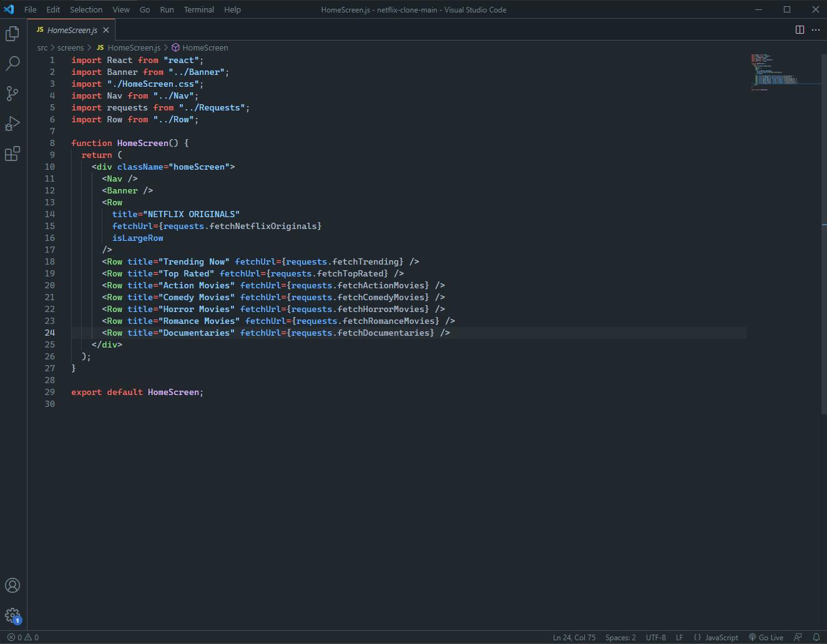Click "Romance Movies" title string
The image size is (827, 644).
pos(198,321)
